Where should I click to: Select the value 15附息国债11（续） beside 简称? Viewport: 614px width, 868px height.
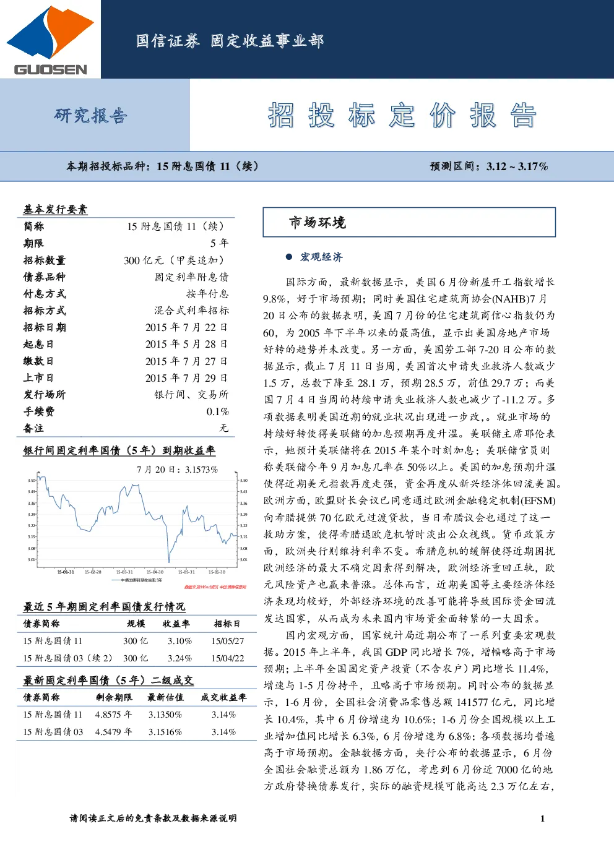coord(176,226)
